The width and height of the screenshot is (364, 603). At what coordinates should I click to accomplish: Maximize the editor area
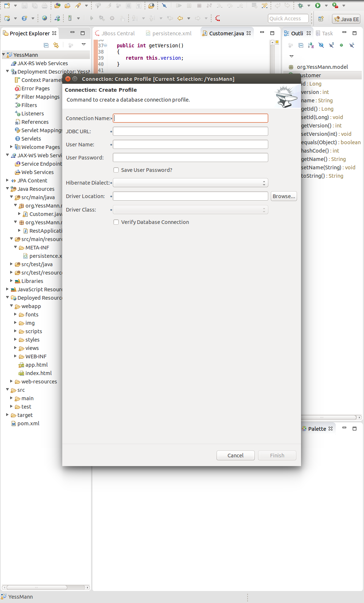pyautogui.click(x=272, y=33)
